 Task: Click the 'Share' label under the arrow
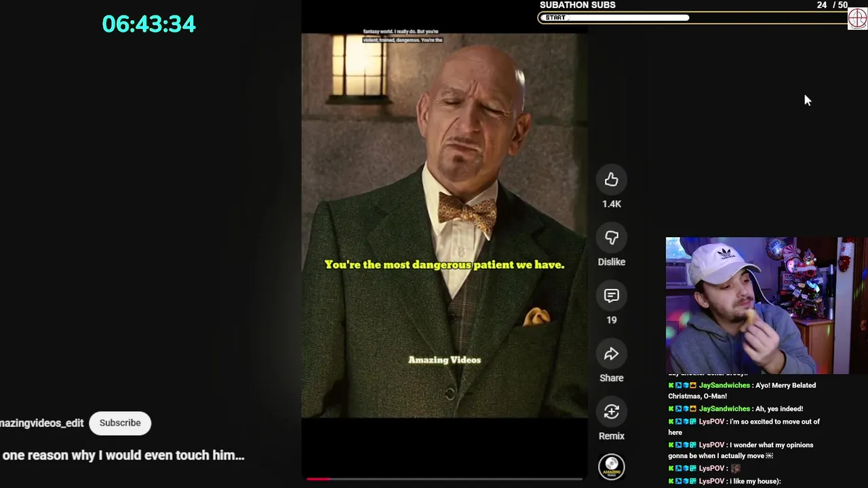(x=612, y=378)
